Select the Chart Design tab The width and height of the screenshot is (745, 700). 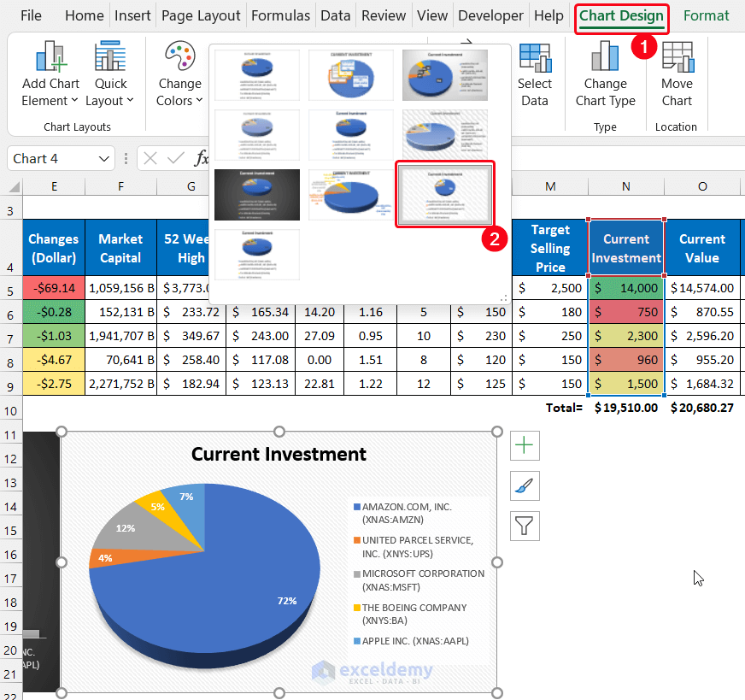[x=621, y=15]
